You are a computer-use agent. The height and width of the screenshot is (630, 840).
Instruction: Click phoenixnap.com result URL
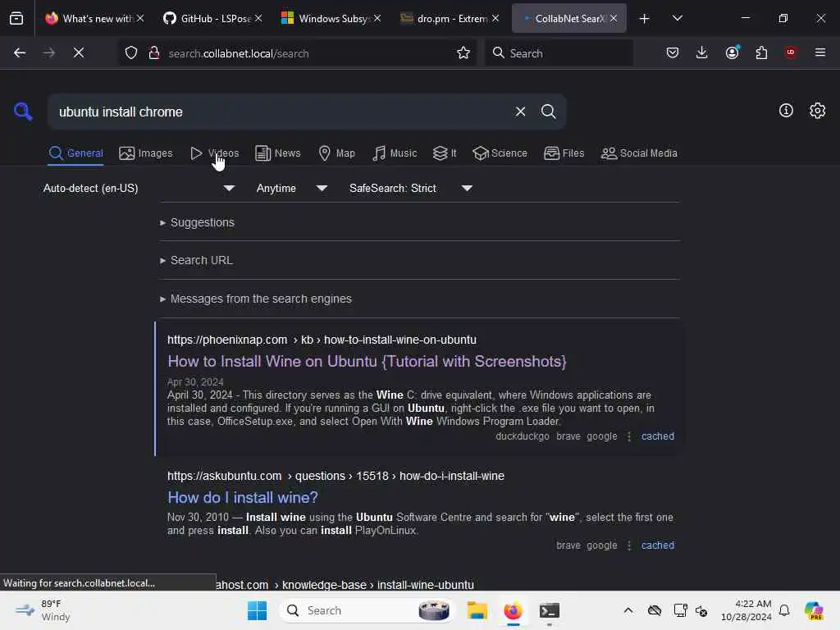tap(322, 340)
